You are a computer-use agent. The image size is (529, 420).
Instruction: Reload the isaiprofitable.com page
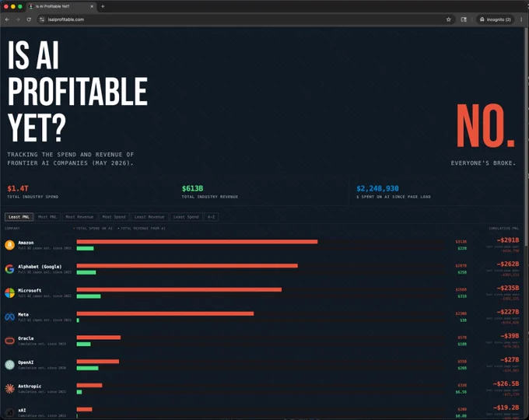(x=29, y=19)
